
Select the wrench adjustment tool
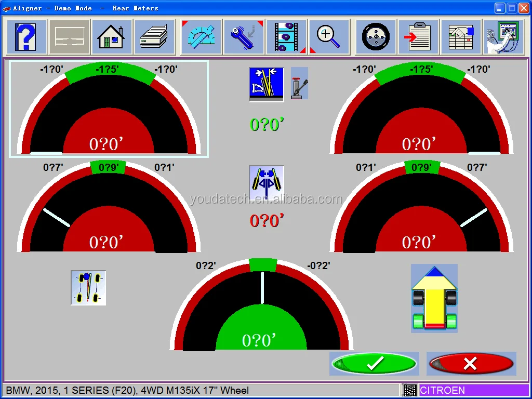[x=244, y=36]
